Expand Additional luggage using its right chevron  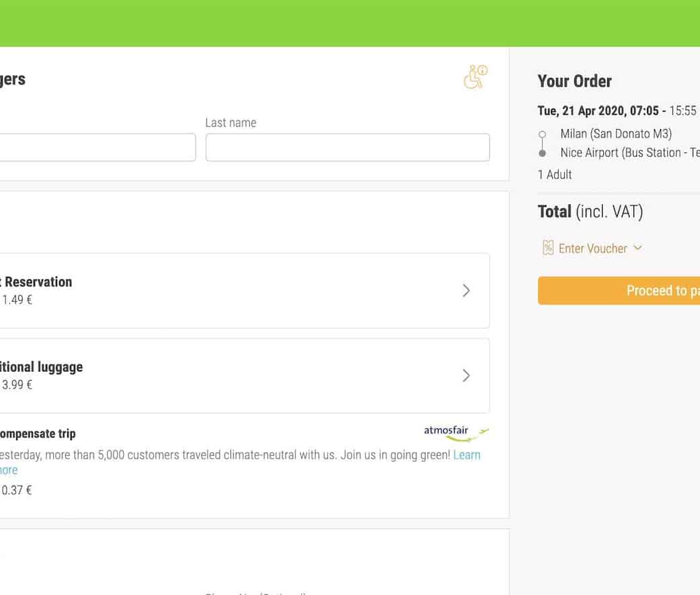click(x=466, y=375)
